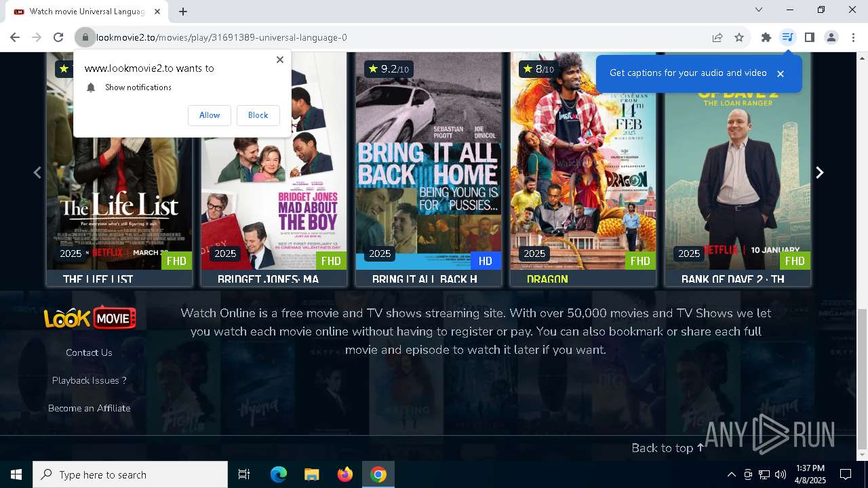Open Windows notification center

point(846,474)
